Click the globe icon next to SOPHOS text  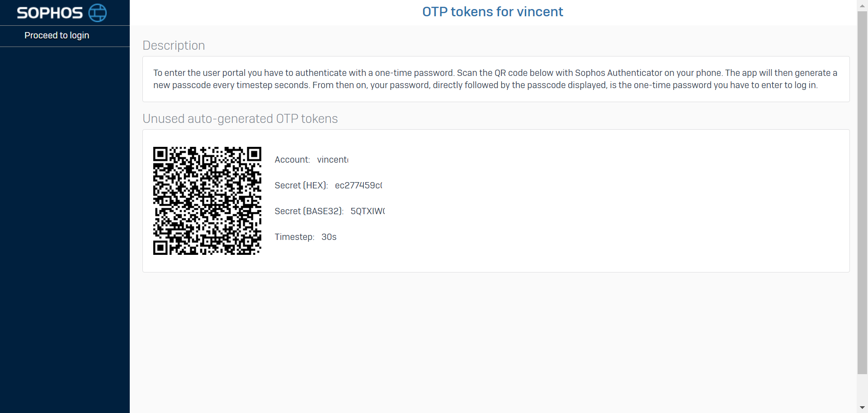(x=97, y=13)
